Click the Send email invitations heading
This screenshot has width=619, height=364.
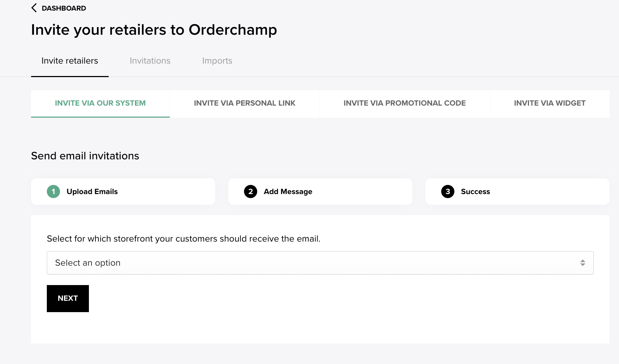point(85,156)
